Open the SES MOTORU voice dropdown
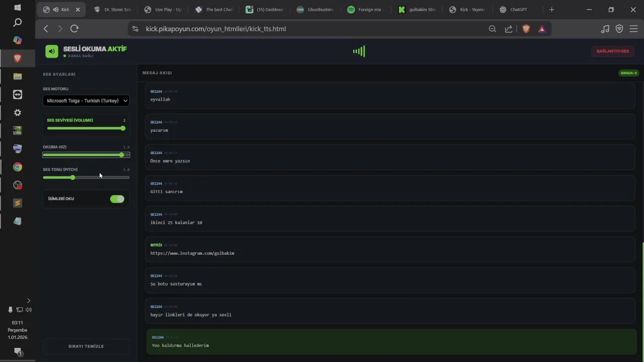Viewport: 644px width, 362px height. (86, 101)
